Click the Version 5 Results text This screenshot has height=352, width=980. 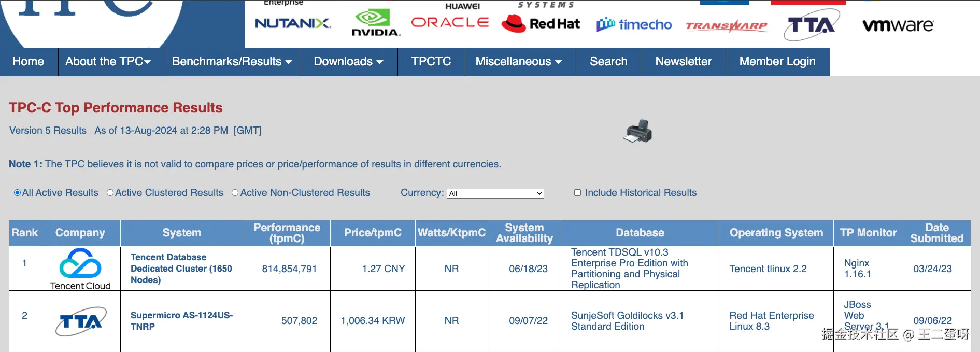[x=48, y=131]
